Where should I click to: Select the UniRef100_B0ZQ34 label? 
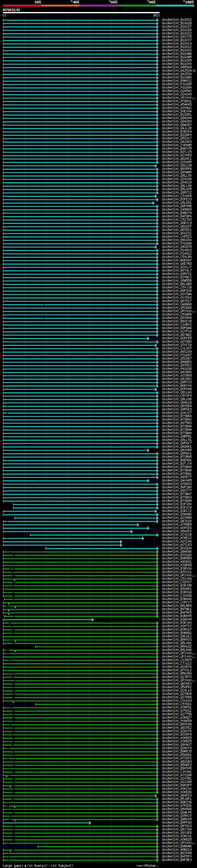click(177, 548)
